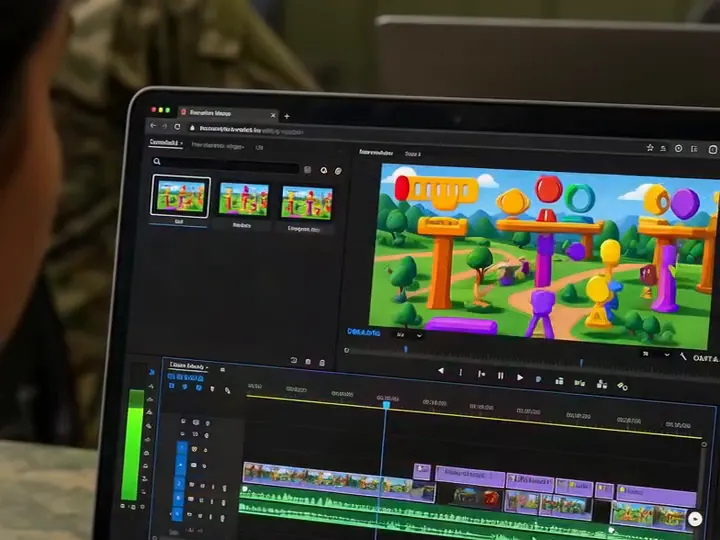Click the magnifier icon in the media search bar
The image size is (720, 540).
coord(157,161)
